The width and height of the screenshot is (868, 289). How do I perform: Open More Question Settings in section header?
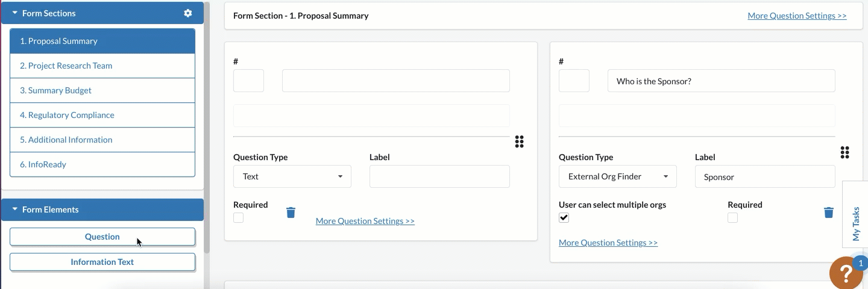click(x=797, y=16)
